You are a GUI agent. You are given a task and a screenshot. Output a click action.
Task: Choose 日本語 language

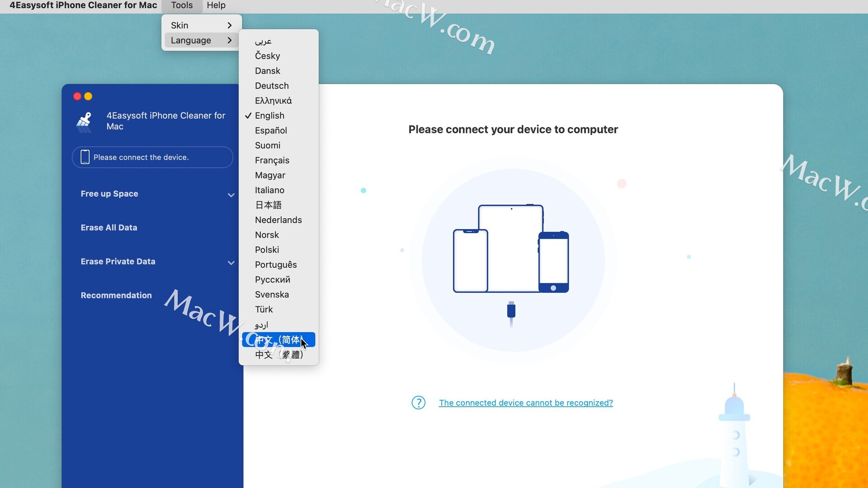click(x=278, y=205)
